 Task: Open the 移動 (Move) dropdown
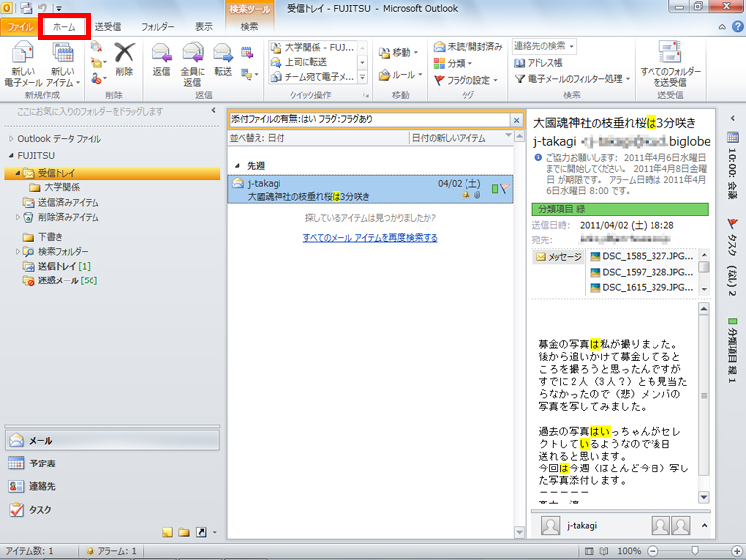399,53
